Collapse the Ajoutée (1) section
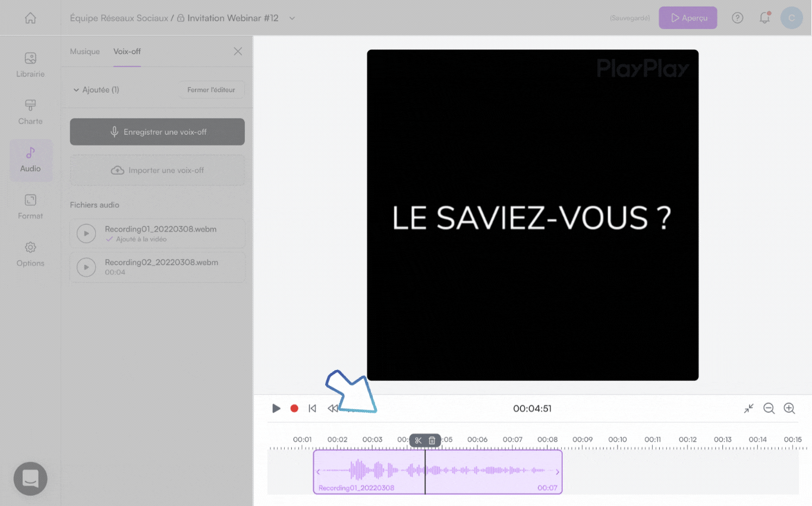Image resolution: width=812 pixels, height=506 pixels. [x=76, y=90]
